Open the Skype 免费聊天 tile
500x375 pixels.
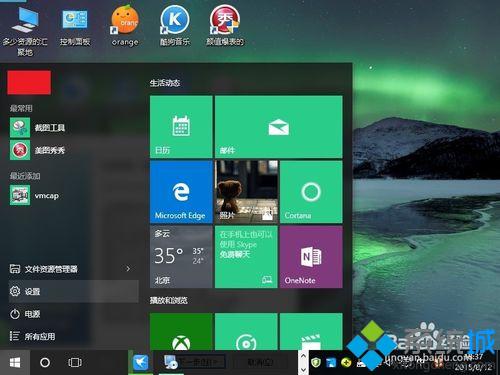246,257
